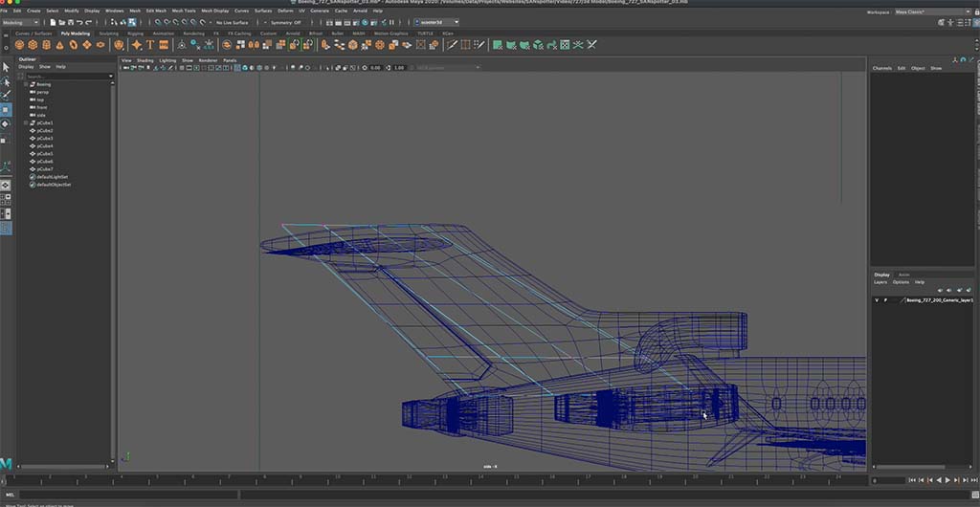Image resolution: width=980 pixels, height=507 pixels.
Task: Expand pCube1 node in the Outliner
Action: tap(27, 122)
